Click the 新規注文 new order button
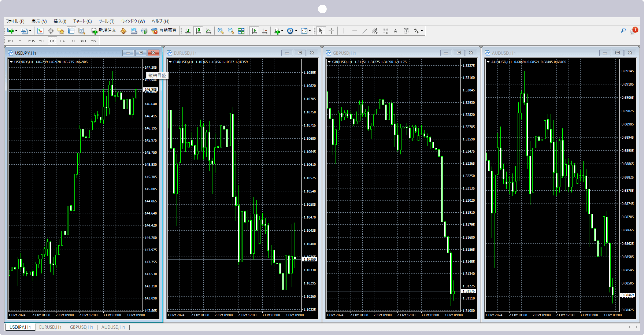644x335 pixels. [104, 31]
